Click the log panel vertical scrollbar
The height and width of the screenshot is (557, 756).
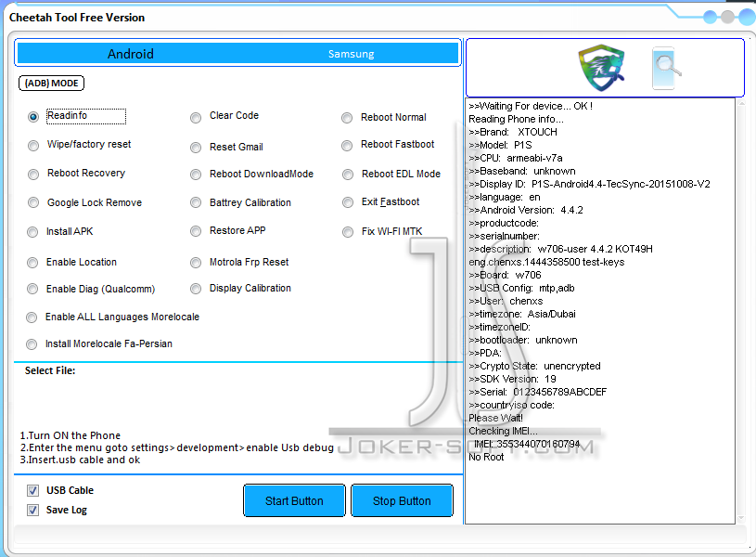(741, 310)
